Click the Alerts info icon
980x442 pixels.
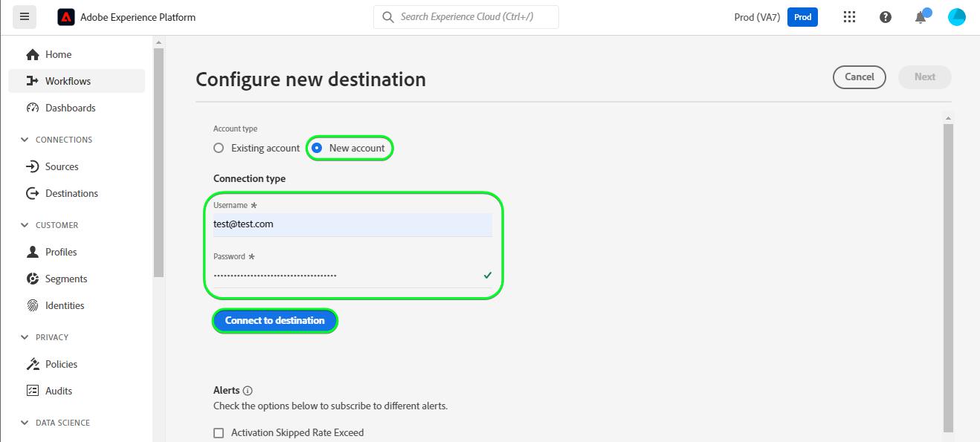248,391
